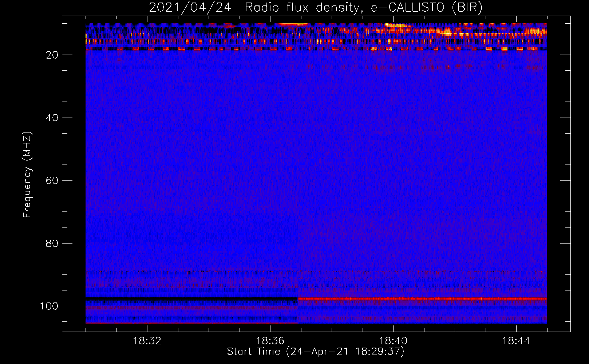The width and height of the screenshot is (589, 364).
Task: Click the 80 frequency tick label
Action: (52, 243)
